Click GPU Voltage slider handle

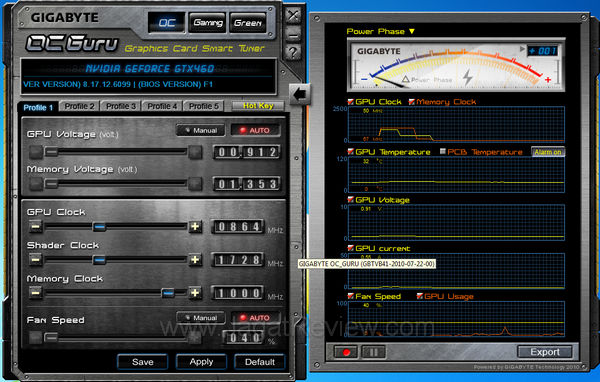(51, 152)
